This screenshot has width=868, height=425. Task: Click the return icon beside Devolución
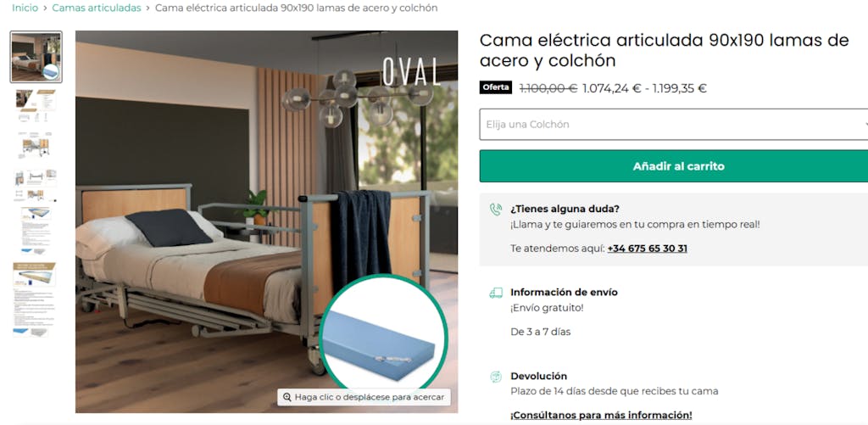[495, 377]
